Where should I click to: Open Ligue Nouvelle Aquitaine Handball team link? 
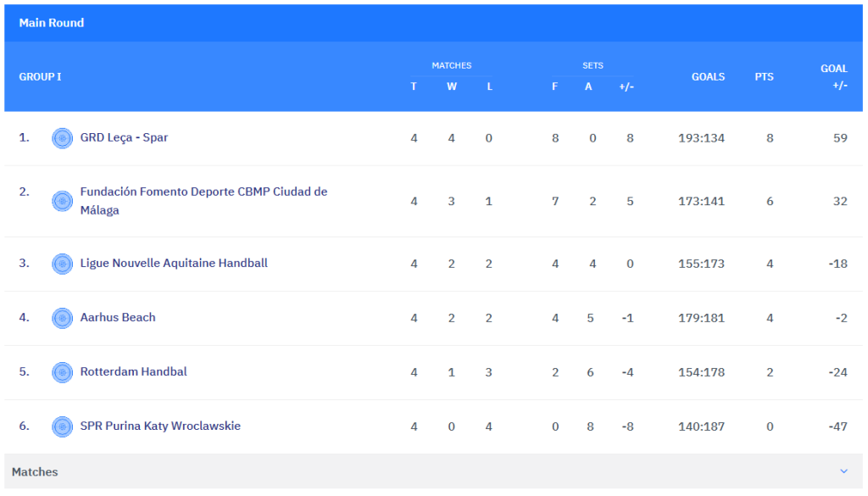[174, 263]
